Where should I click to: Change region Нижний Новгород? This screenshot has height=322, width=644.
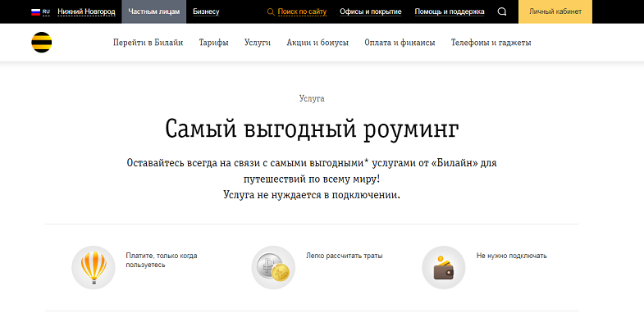[86, 12]
